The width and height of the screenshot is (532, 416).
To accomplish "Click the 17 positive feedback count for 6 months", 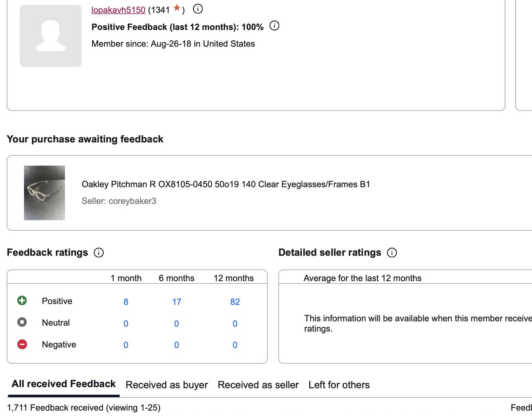I will (x=176, y=302).
